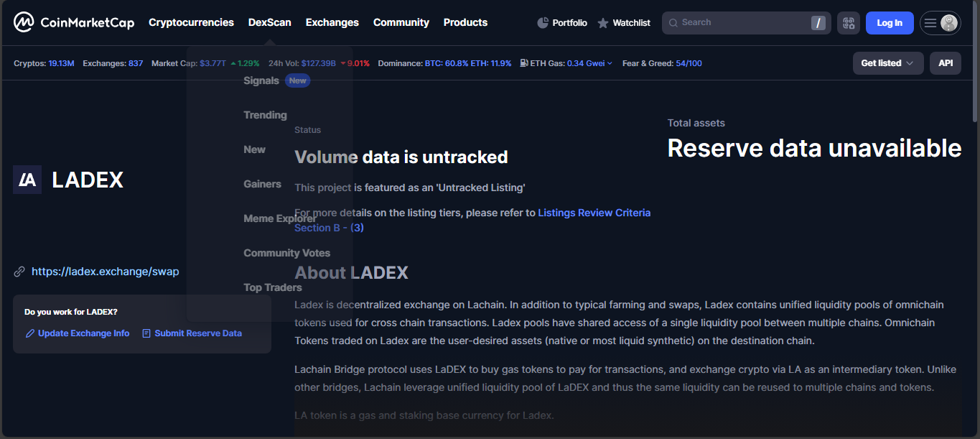
Task: Open the ladex.exchange/swap link
Action: pyautogui.click(x=106, y=272)
